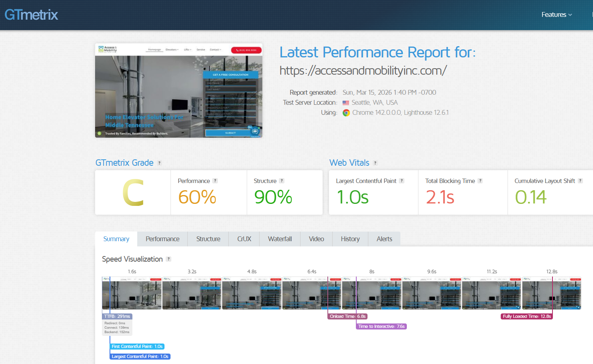Click the Seattle, WA, USA location text

375,103
